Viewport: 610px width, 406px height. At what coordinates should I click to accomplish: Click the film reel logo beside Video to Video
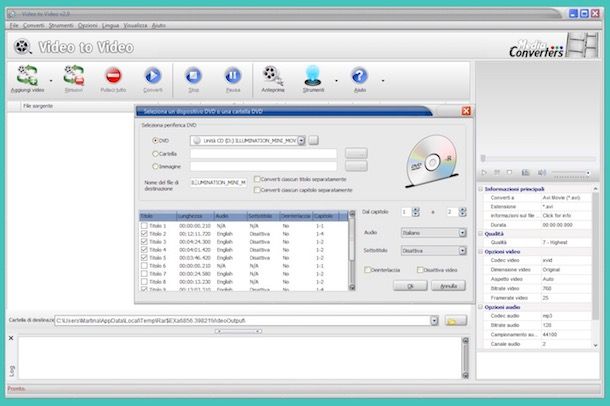(x=23, y=47)
